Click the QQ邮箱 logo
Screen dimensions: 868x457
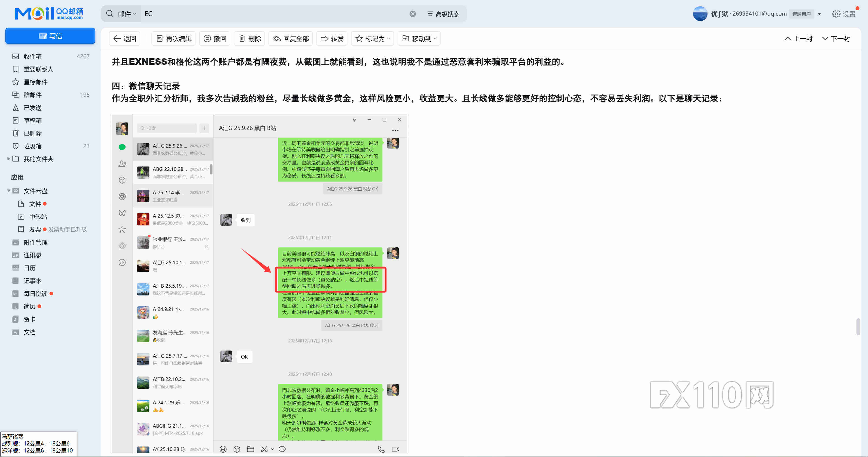(49, 14)
